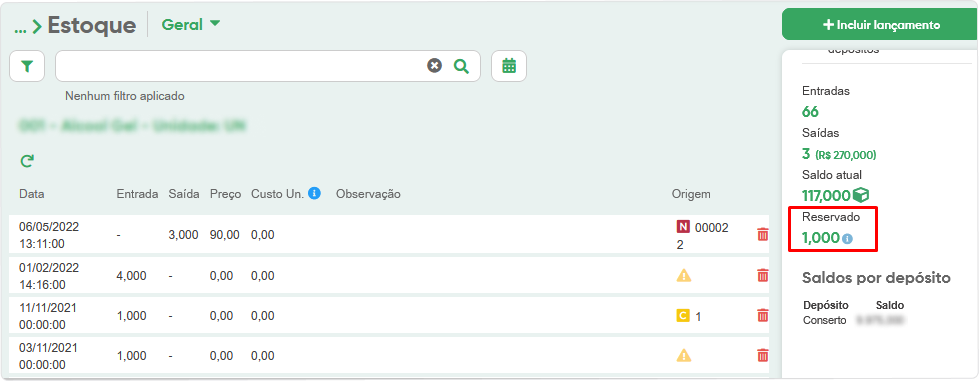The width and height of the screenshot is (979, 381).
Task: Click the Saldo atual value 117,000
Action: [827, 196]
